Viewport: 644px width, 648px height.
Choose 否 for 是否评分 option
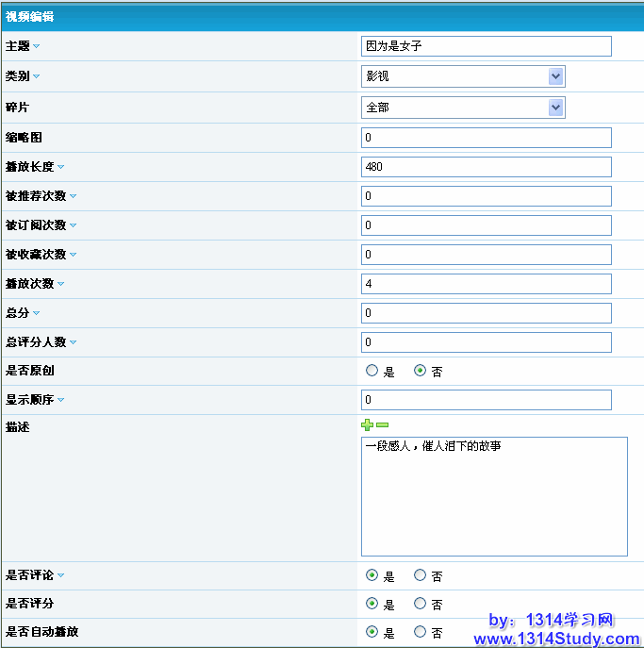pyautogui.click(x=421, y=604)
